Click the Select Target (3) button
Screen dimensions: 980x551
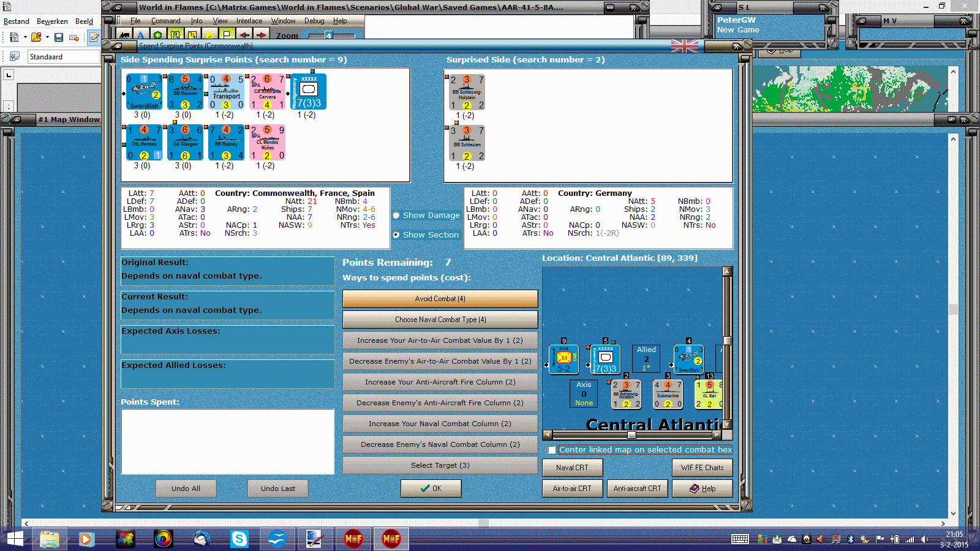[x=440, y=465]
